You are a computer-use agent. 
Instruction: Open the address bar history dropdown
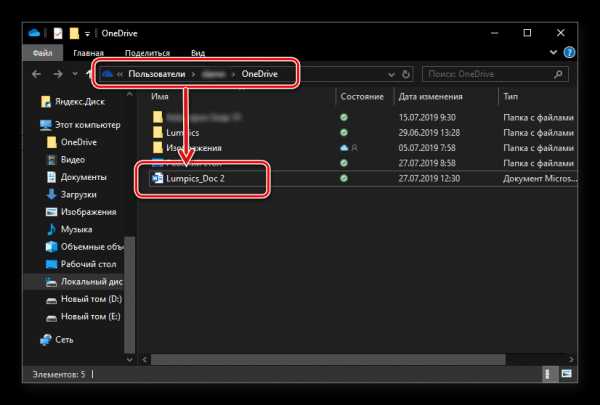[391, 75]
